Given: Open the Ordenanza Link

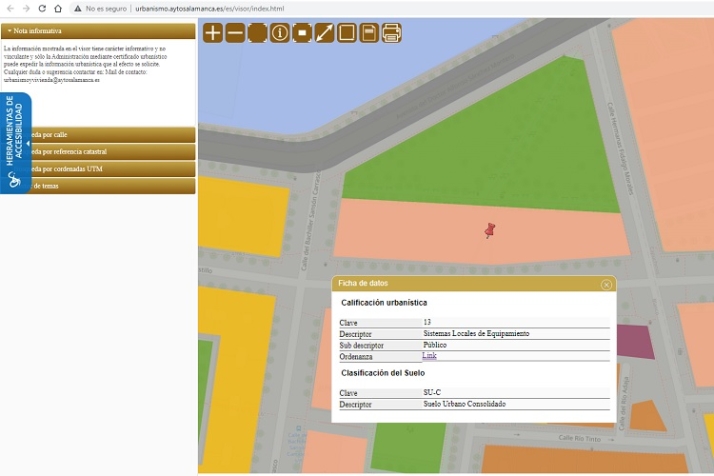Looking at the screenshot, I should coord(429,355).
